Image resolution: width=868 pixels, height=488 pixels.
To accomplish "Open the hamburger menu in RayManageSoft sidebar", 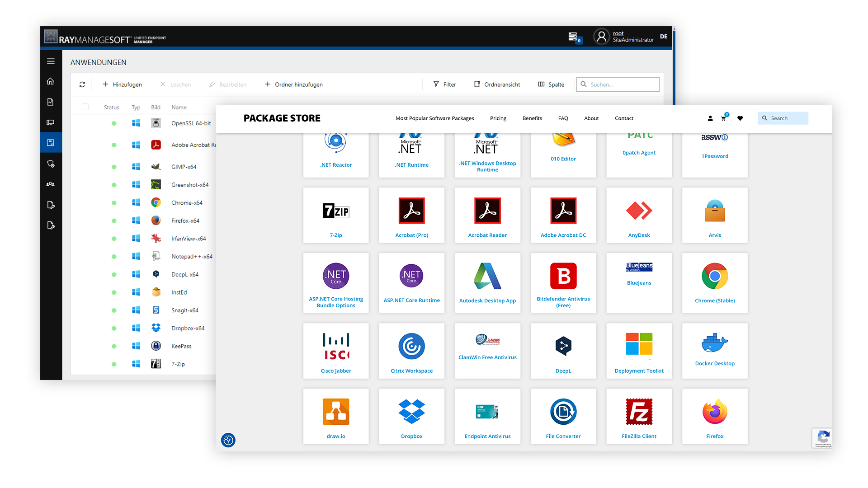I will (x=51, y=61).
